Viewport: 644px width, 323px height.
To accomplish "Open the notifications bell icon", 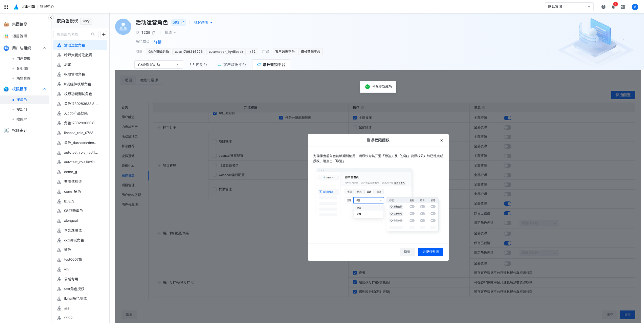I will point(613,7).
